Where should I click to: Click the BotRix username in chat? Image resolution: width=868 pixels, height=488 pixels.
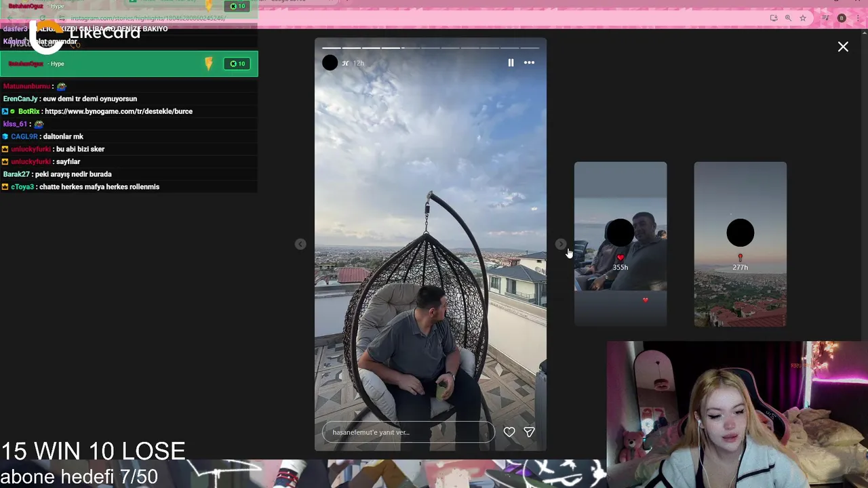coord(29,111)
